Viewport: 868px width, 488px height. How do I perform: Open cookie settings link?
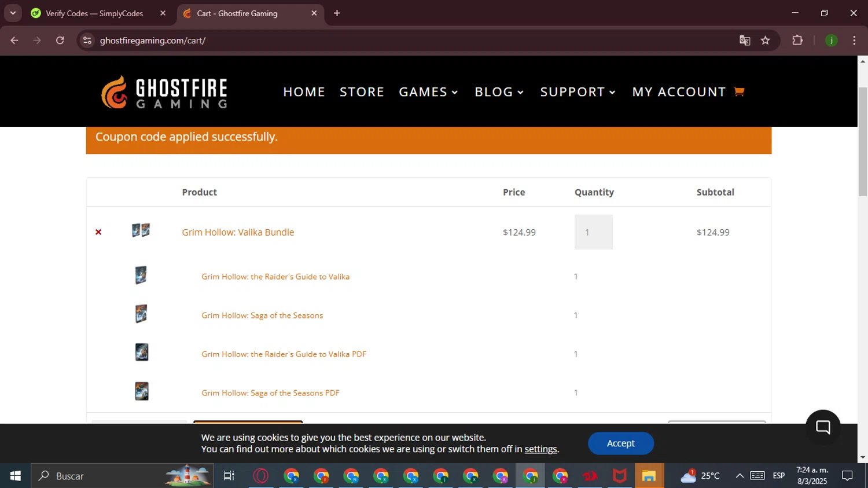(540, 449)
